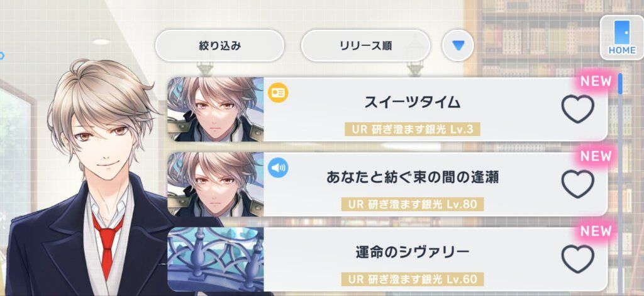Click the yellow card icon on スイーツタイム
This screenshot has width=644, height=296.
coord(278,93)
